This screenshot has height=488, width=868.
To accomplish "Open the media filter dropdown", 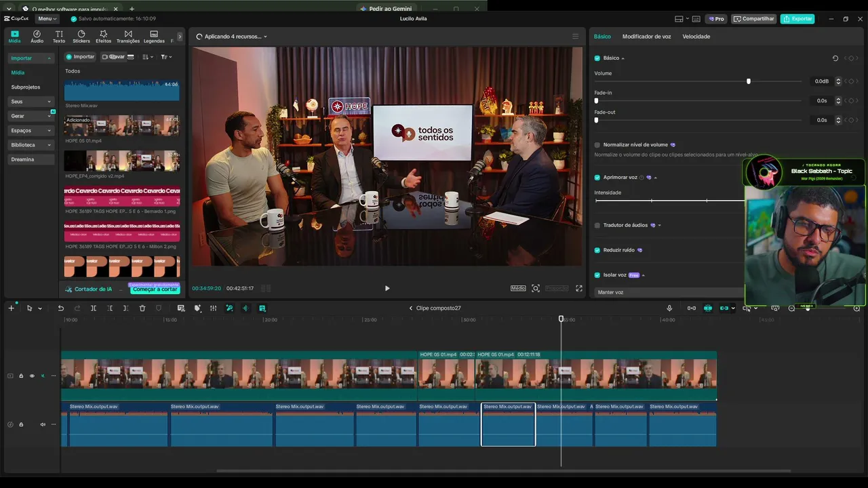I will [x=166, y=57].
